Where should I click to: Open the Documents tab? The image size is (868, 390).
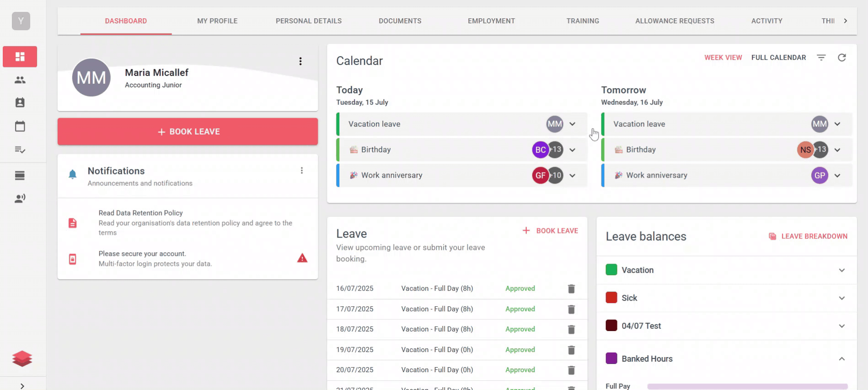pos(400,21)
